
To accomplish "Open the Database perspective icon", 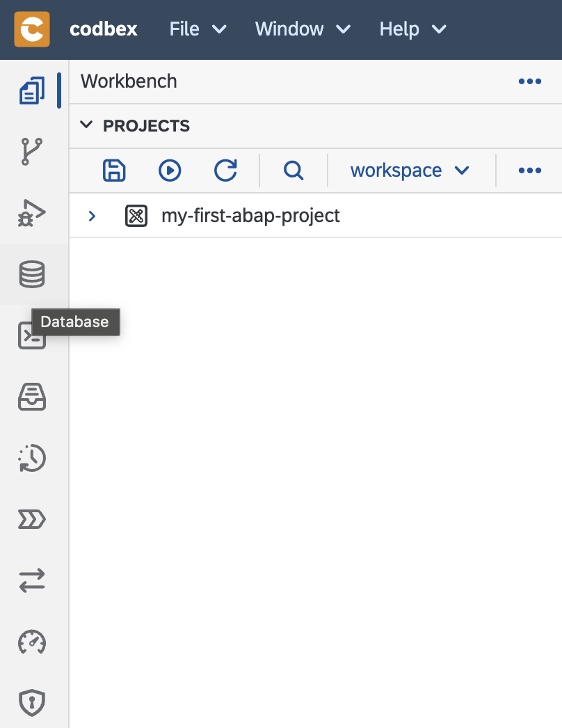I will (32, 274).
